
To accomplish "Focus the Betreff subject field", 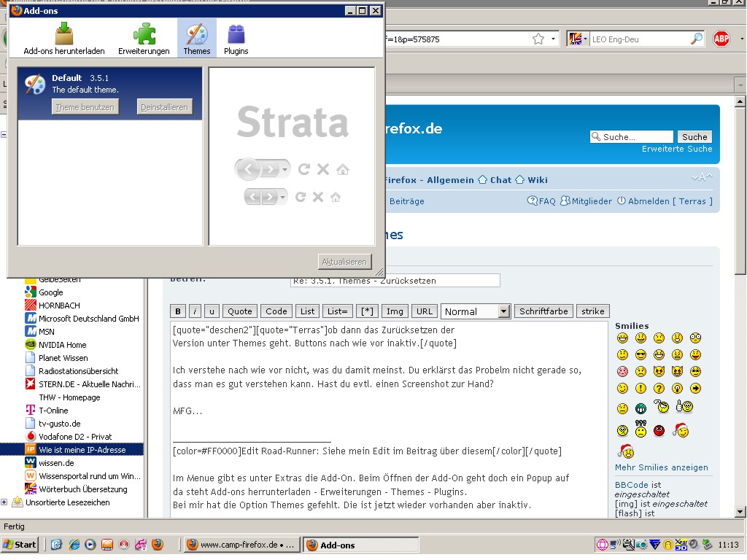I will pos(395,281).
